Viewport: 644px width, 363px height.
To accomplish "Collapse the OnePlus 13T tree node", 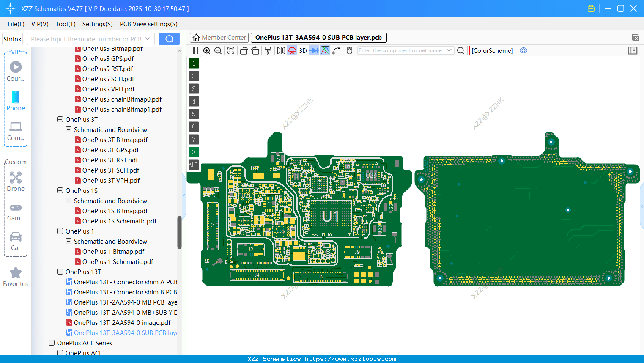I will point(60,272).
